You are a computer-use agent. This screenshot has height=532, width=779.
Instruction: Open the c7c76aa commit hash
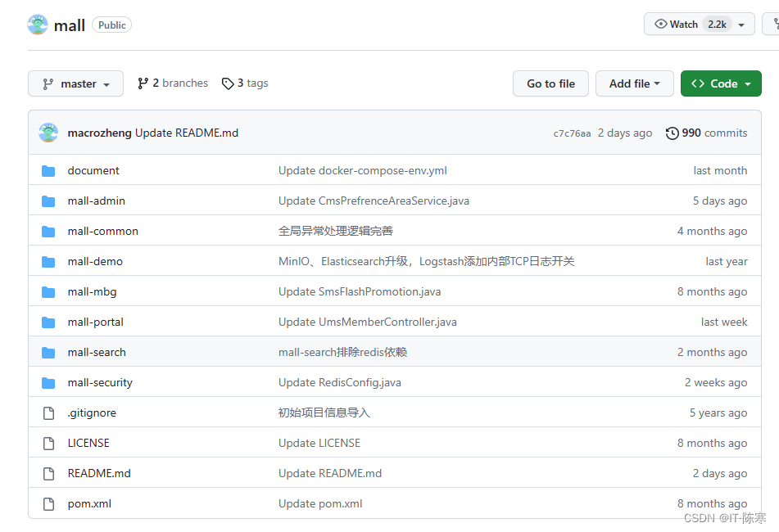(572, 133)
